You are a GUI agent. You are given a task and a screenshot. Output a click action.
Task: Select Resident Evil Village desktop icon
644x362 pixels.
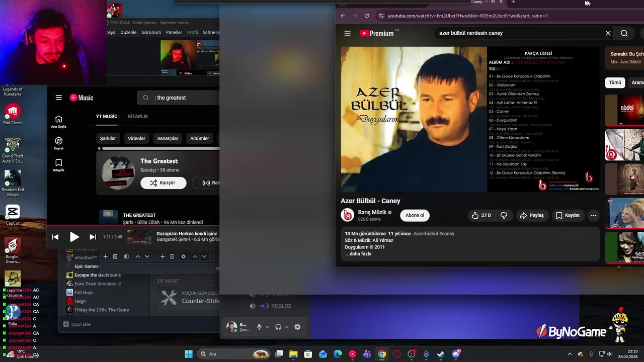[13, 184]
